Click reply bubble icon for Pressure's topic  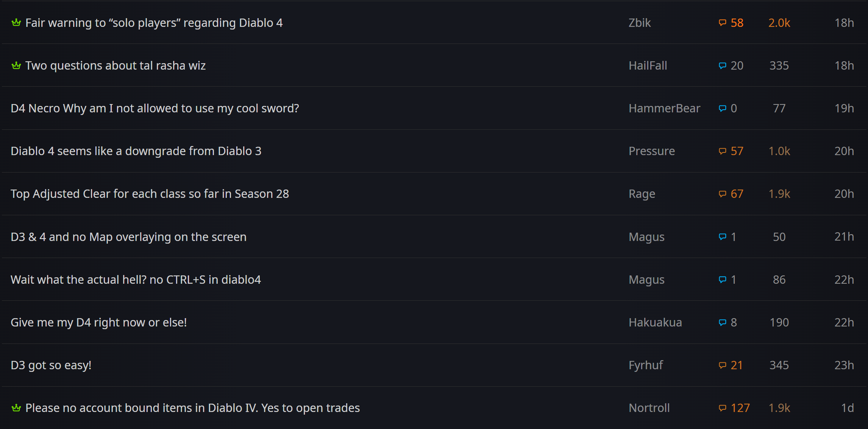(723, 151)
